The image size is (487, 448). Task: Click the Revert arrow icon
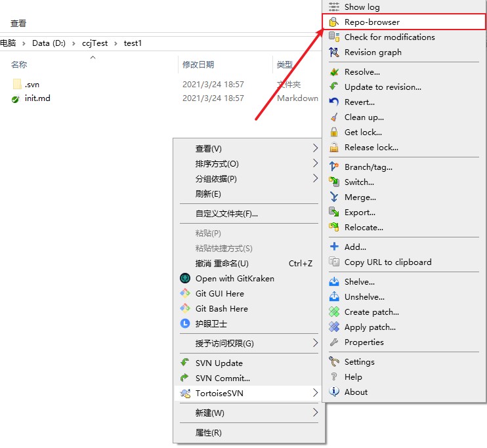[334, 102]
